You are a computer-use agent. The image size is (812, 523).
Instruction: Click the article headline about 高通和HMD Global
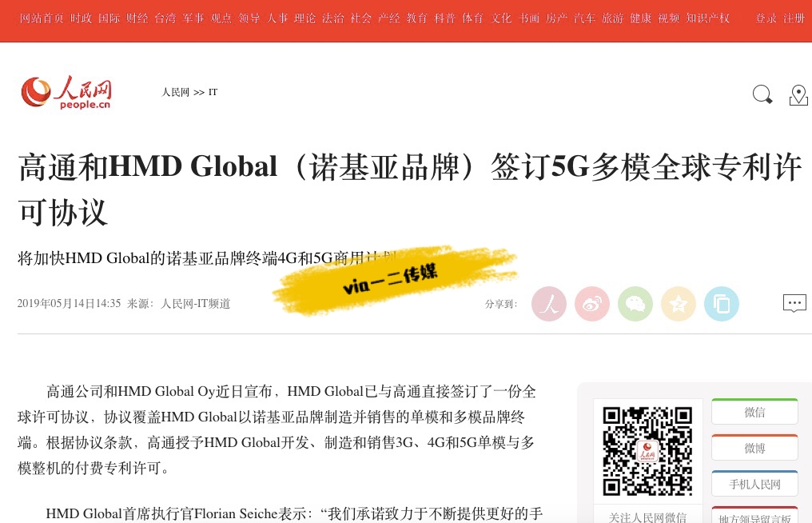click(410, 190)
